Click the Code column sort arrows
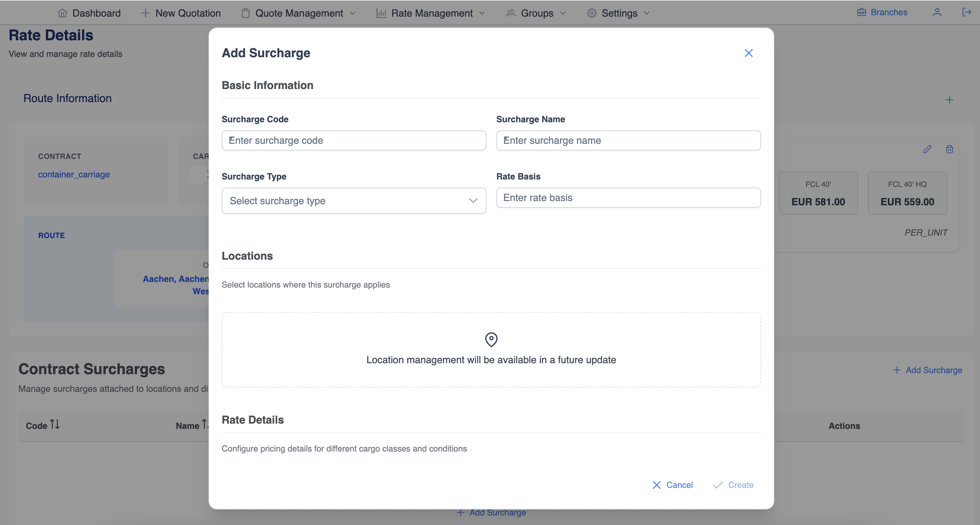 (x=55, y=424)
